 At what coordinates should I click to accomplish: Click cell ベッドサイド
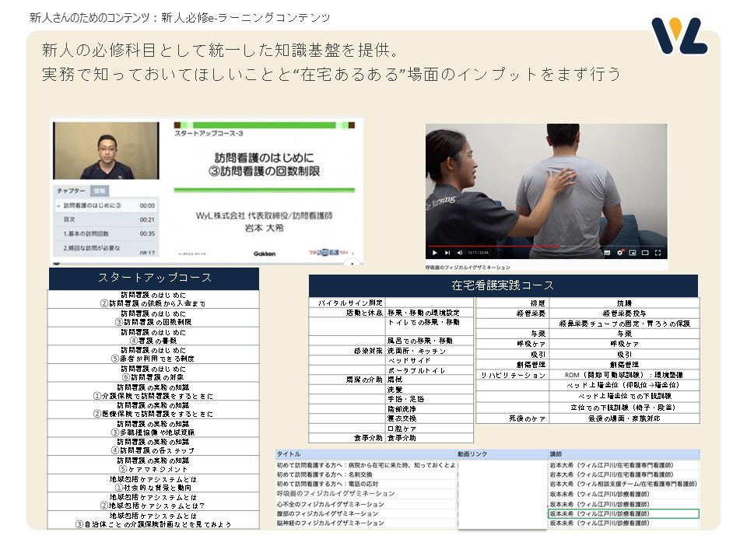click(430, 360)
